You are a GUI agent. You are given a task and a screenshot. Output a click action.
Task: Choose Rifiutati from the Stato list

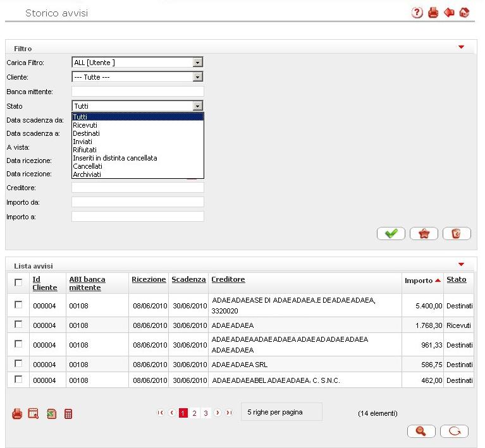point(83,150)
